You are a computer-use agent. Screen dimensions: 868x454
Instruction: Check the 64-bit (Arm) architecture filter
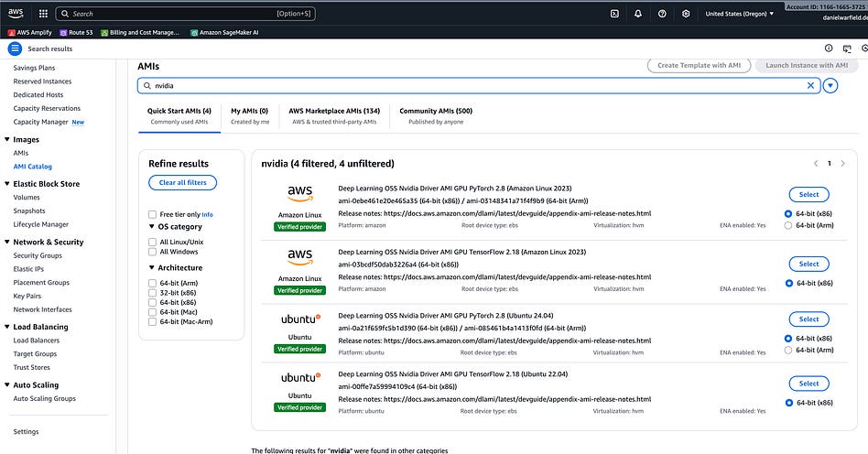pyautogui.click(x=152, y=283)
